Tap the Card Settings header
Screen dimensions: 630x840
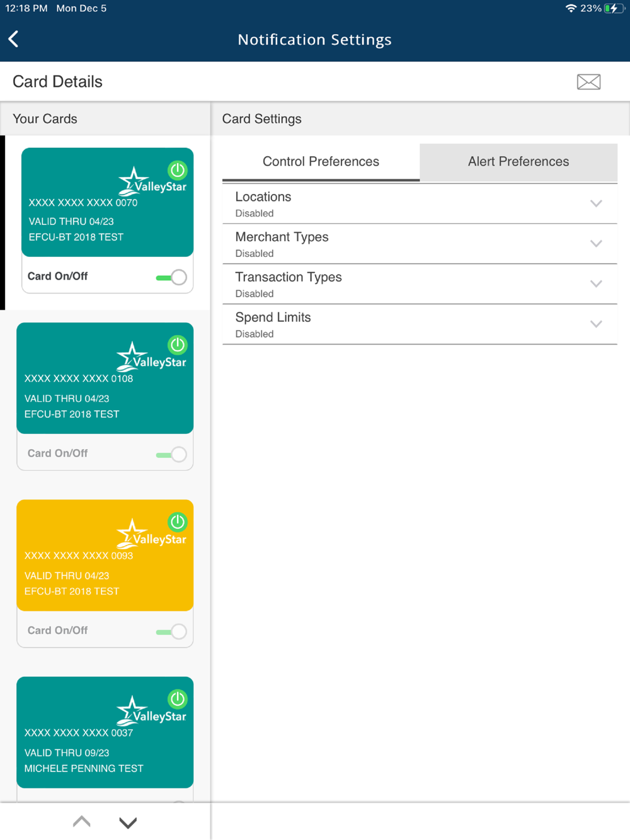[261, 119]
